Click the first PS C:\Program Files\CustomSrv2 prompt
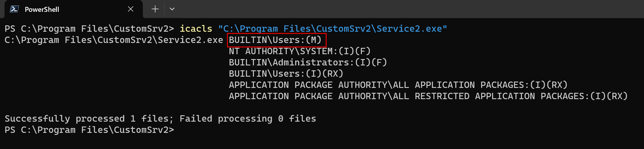Viewport: 644px width, 149px height. tap(89, 29)
